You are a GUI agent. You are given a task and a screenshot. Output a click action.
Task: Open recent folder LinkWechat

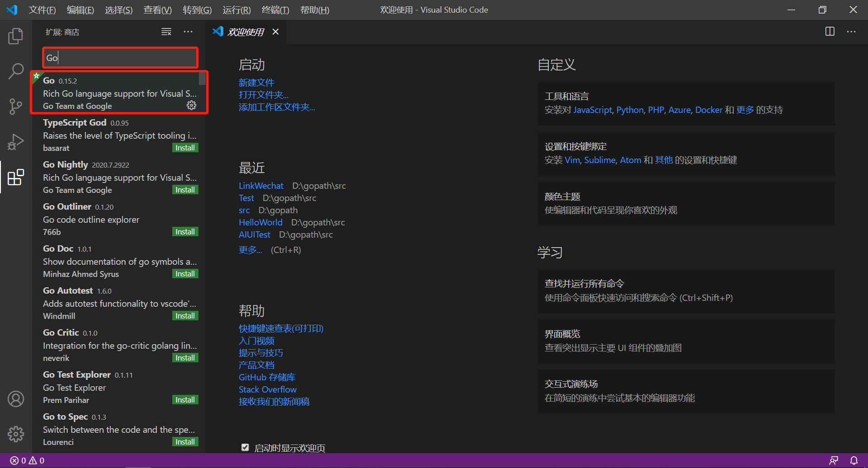pos(261,186)
